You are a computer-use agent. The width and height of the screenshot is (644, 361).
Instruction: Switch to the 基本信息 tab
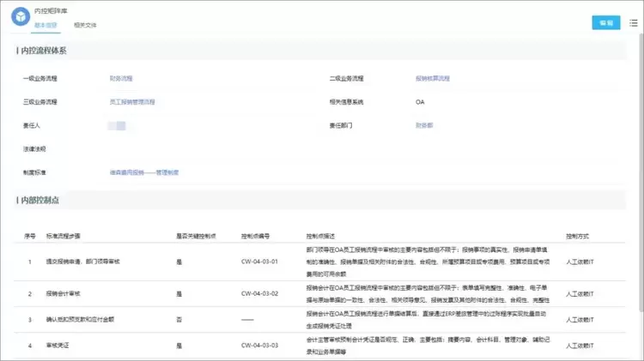pos(46,26)
